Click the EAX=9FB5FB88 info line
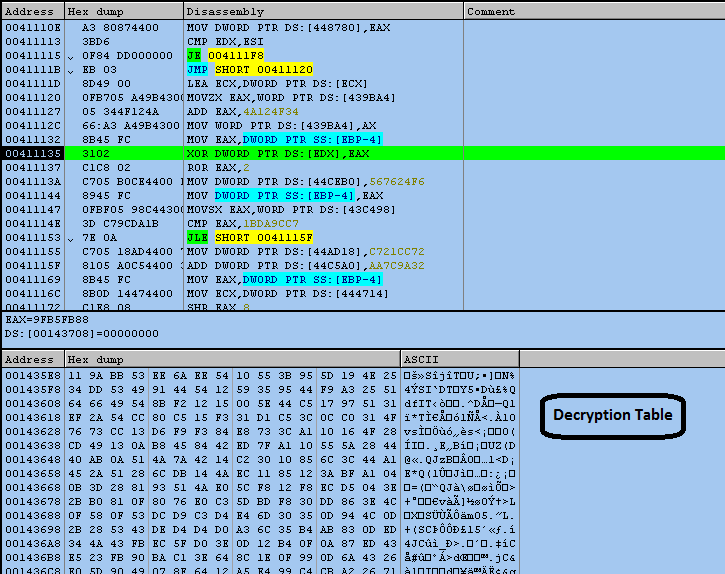This screenshot has width=725, height=574. pos(47,320)
